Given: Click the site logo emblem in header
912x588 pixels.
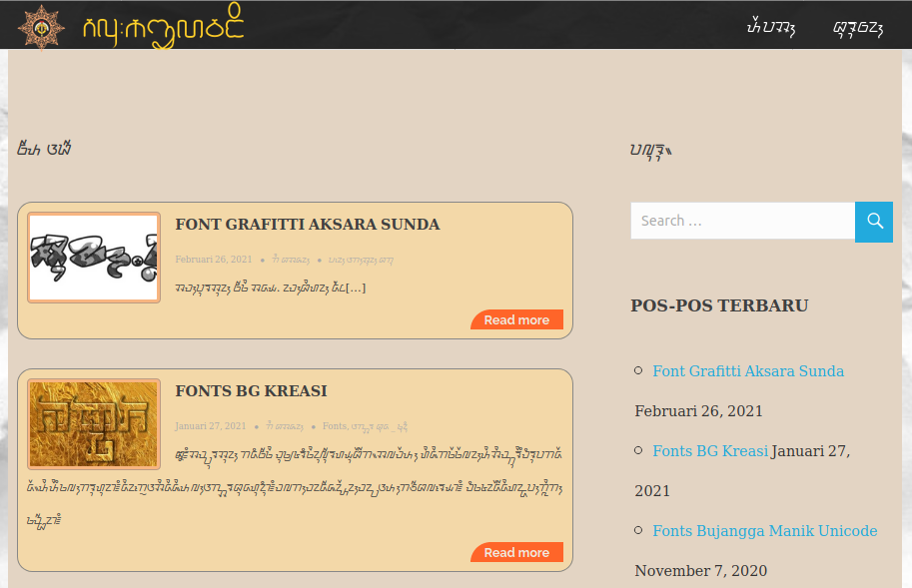Looking at the screenshot, I should (41, 25).
